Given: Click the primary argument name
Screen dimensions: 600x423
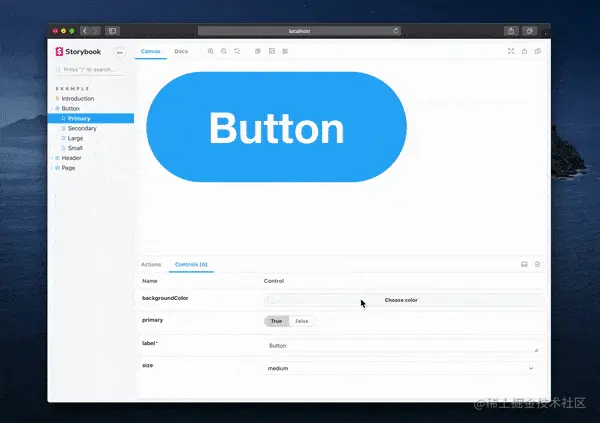Looking at the screenshot, I should coord(152,320).
